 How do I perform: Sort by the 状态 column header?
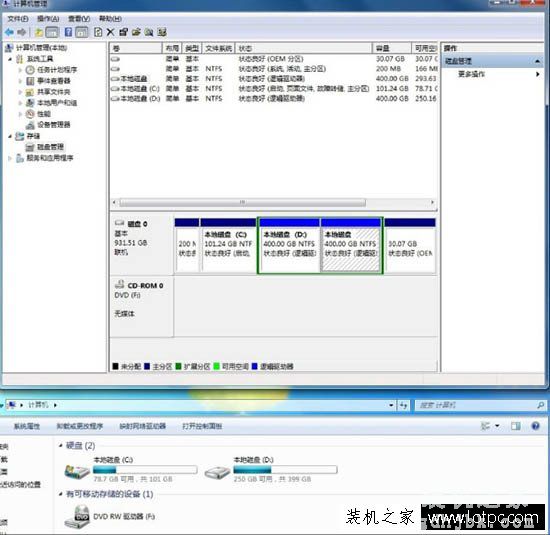click(303, 48)
